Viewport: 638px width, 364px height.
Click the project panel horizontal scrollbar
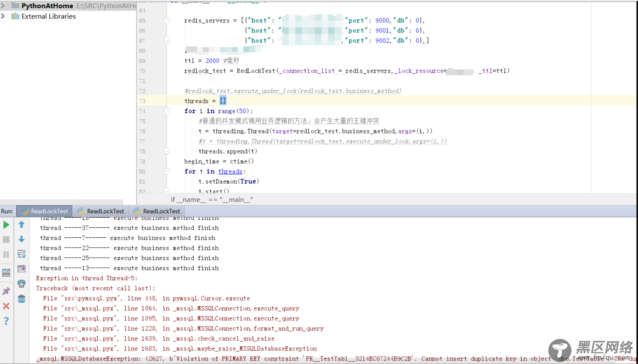[x=62, y=202]
